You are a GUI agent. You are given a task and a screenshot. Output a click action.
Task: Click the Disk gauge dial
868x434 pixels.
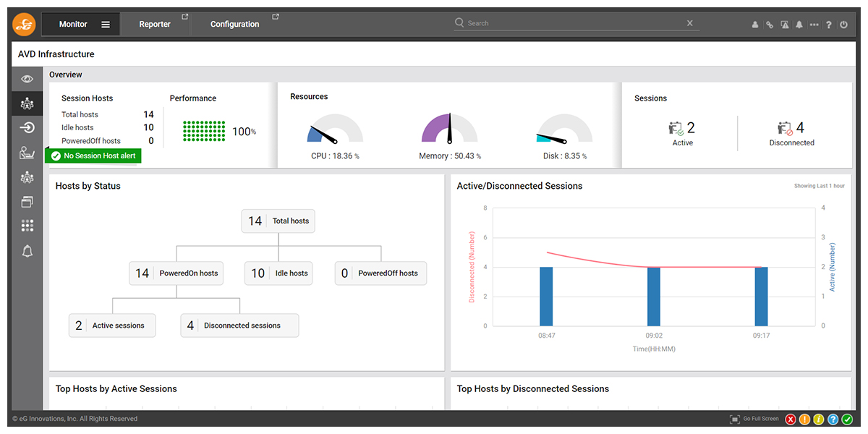tap(564, 128)
